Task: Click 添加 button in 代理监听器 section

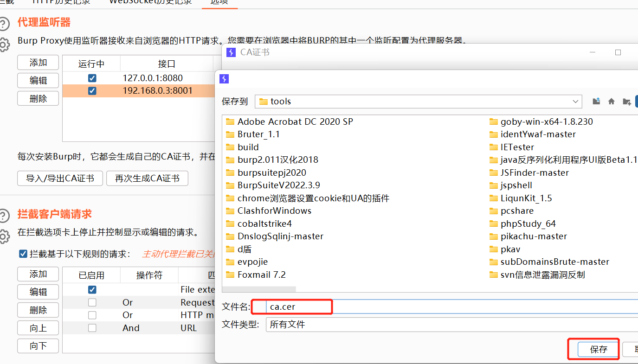Action: 38,63
